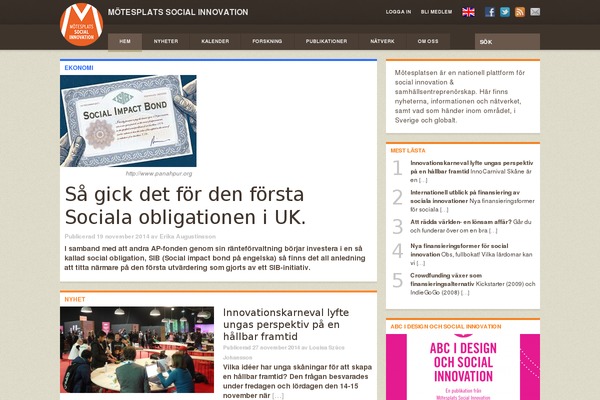Click the LOGGA IN link
The width and height of the screenshot is (600, 400).
tap(398, 12)
